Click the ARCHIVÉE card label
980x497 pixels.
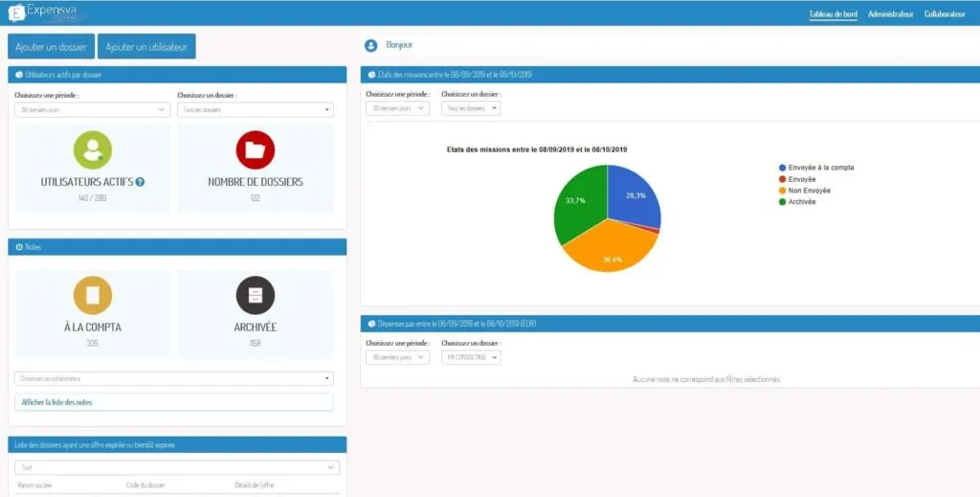coord(255,327)
